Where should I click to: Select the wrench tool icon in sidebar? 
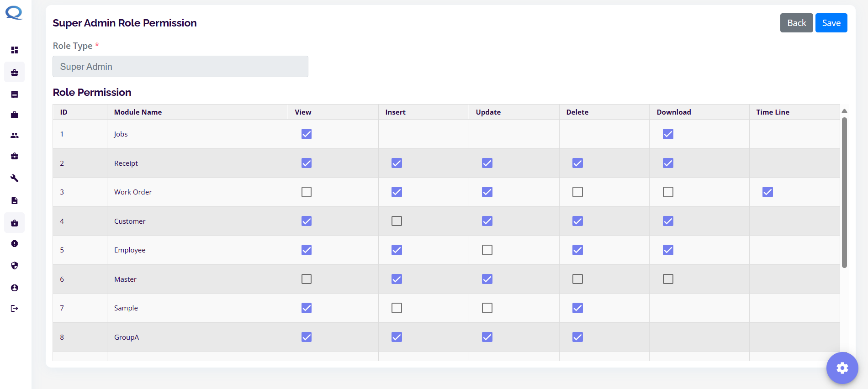click(15, 179)
